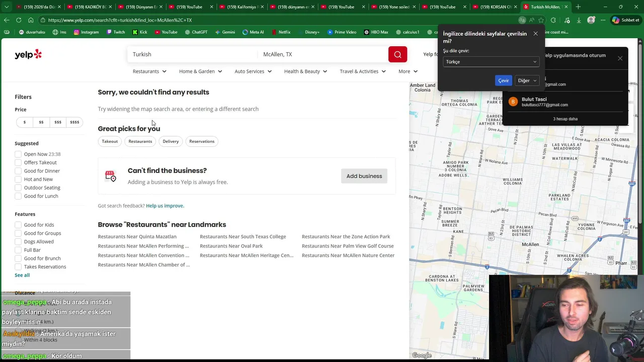644x362 pixels.
Task: Click the McAllen, TX location field
Action: [322, 54]
